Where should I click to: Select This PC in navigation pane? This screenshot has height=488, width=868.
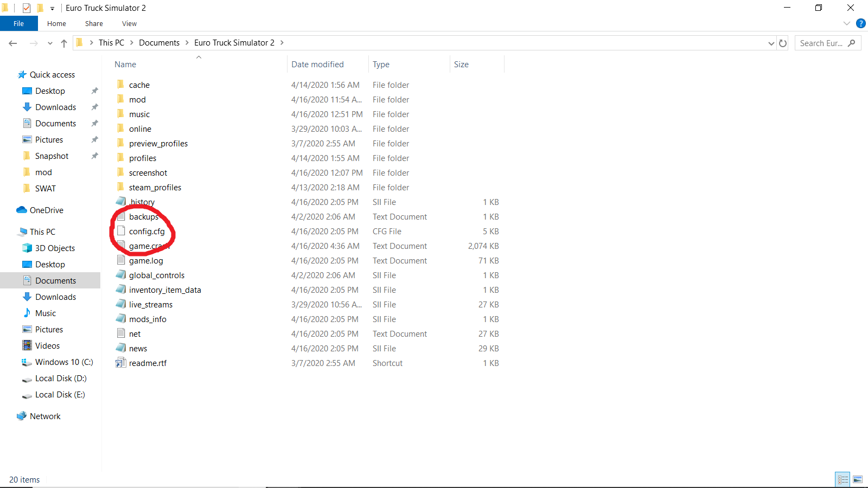42,232
